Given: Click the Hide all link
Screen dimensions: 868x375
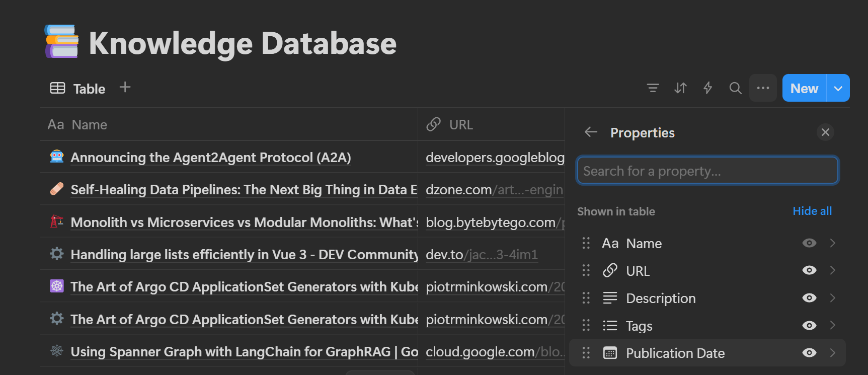Looking at the screenshot, I should coord(812,211).
